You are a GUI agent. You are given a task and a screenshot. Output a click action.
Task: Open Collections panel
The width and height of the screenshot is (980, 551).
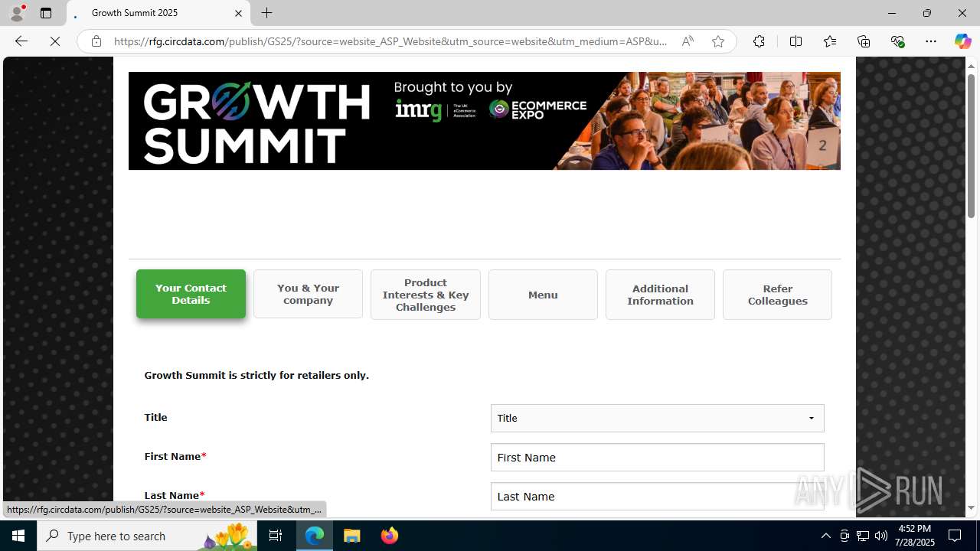(864, 41)
